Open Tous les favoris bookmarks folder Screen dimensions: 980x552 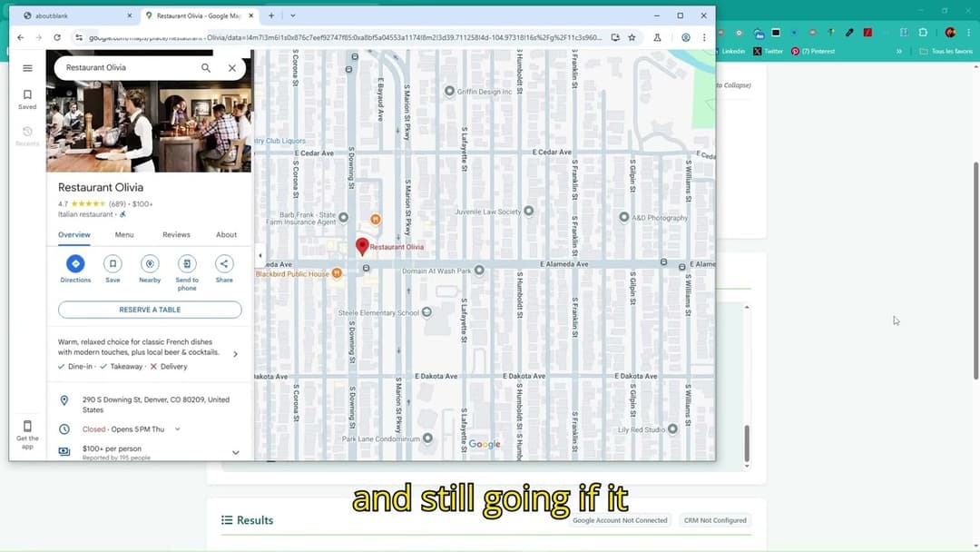[x=946, y=51]
